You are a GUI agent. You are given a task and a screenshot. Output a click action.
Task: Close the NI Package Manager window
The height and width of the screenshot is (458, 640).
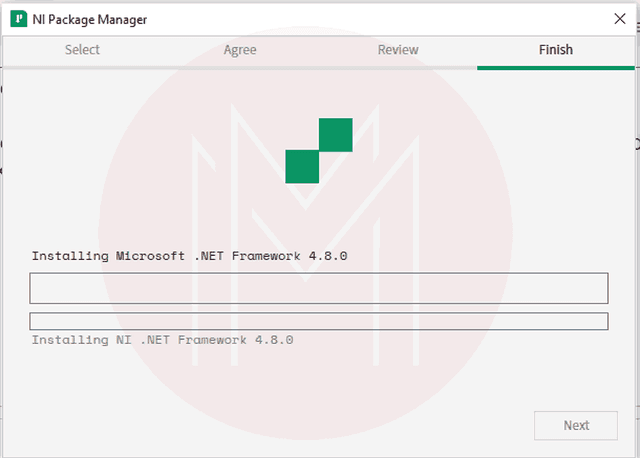620,19
